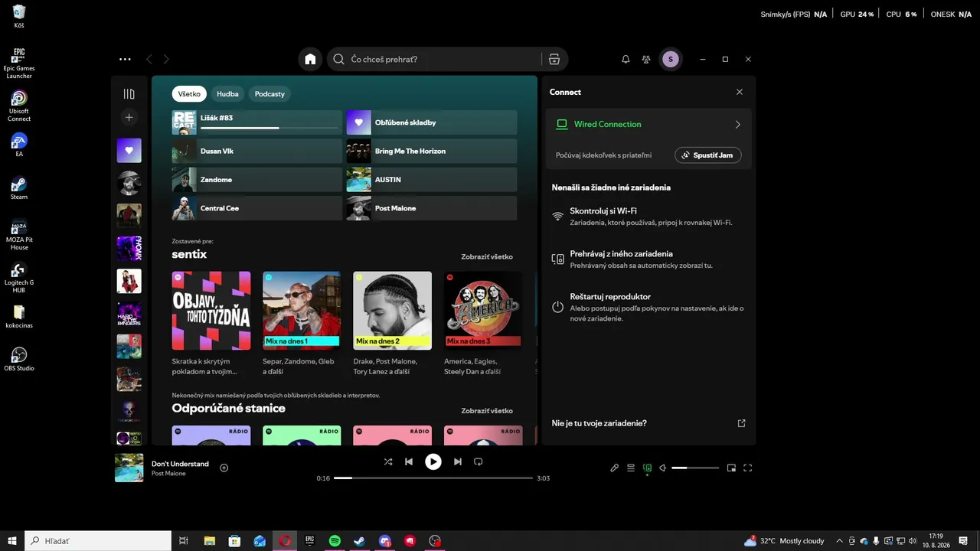Navigate back with the left arrow
980x551 pixels.
149,59
